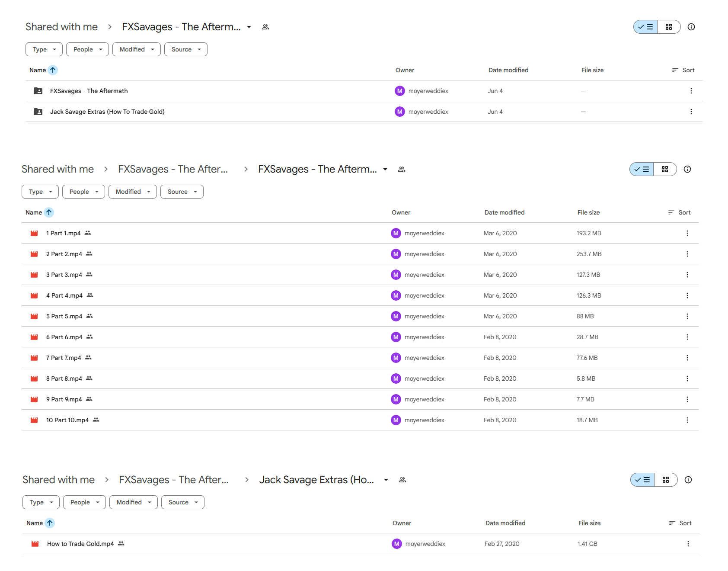Click video file icon of 3 Part 3.mp4
Screen dimensions: 728x571
[34, 275]
